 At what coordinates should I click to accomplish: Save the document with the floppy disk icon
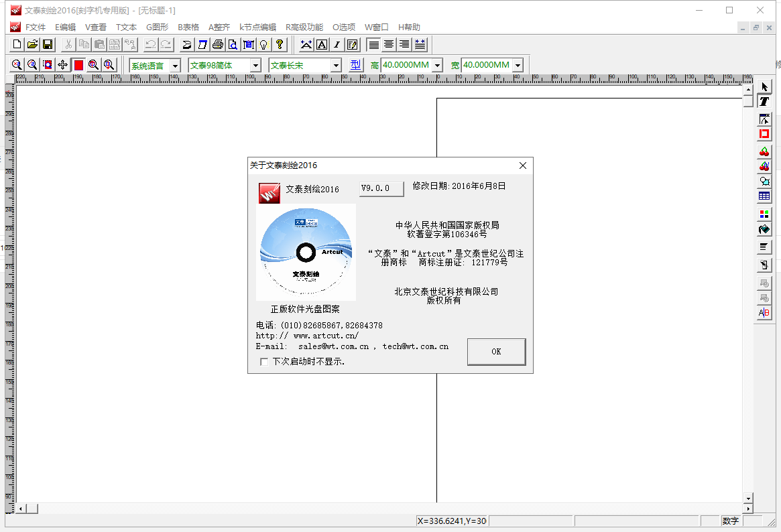tap(48, 44)
